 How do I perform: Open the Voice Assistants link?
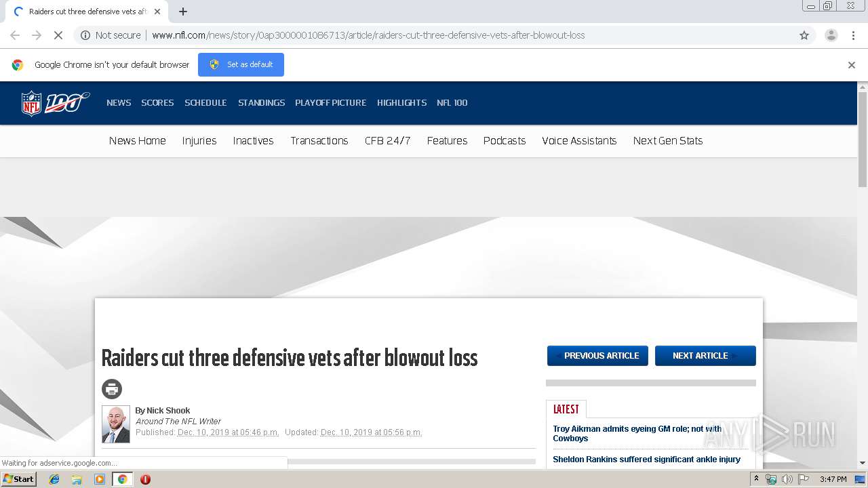pyautogui.click(x=579, y=141)
